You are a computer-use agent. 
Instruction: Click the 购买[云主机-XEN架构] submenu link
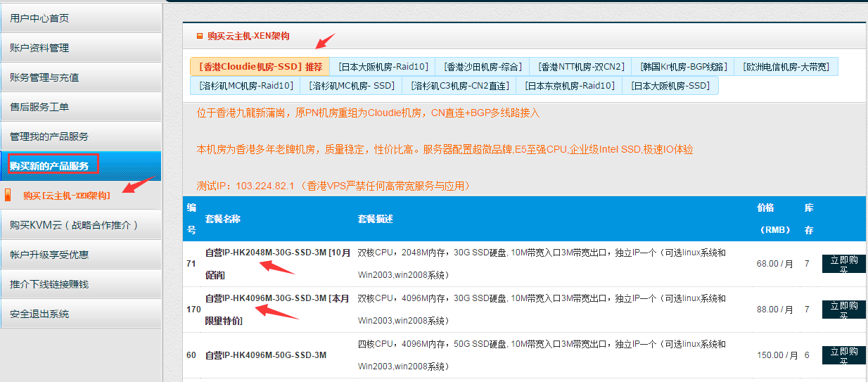coord(66,196)
